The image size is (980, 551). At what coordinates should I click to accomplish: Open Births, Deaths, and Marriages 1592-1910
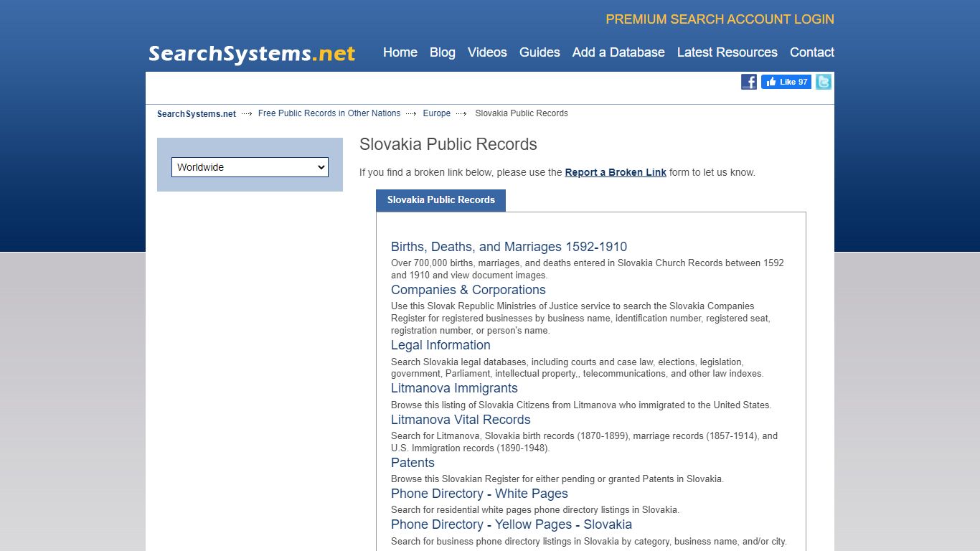click(x=509, y=247)
